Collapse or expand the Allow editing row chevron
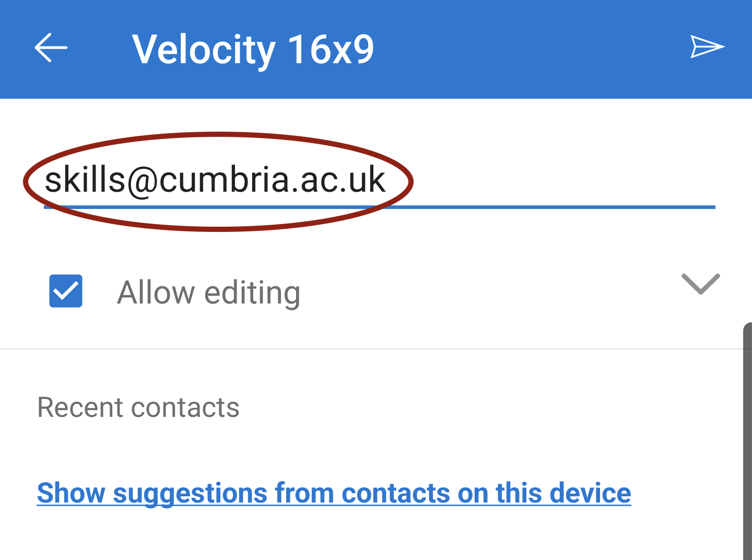This screenshot has width=752, height=560. 701,284
